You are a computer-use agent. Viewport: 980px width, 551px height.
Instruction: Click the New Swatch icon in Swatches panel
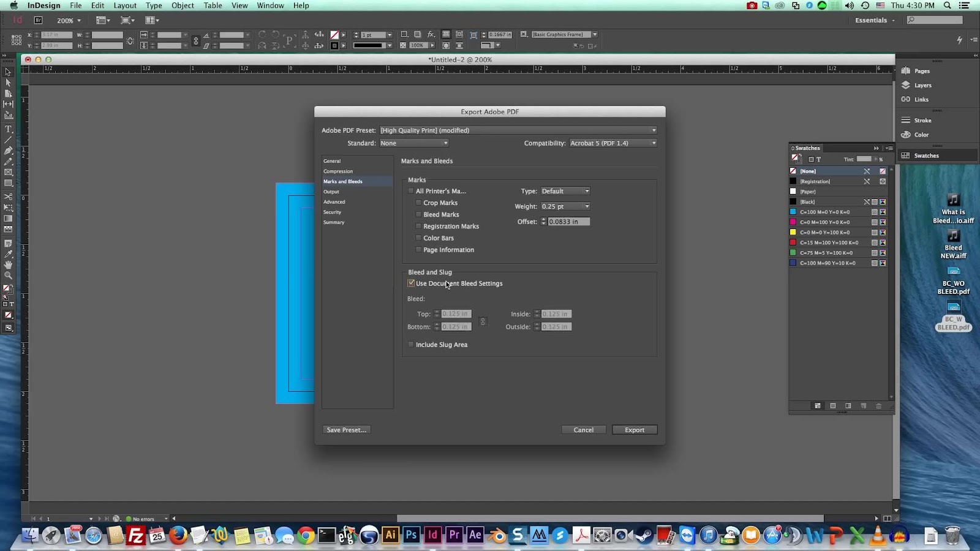pyautogui.click(x=864, y=406)
